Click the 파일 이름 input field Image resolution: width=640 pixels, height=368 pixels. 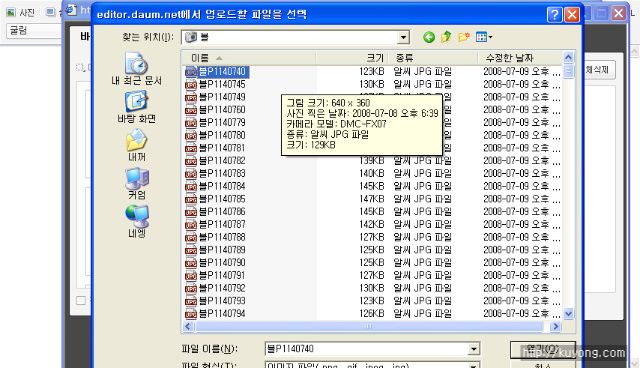(367, 349)
